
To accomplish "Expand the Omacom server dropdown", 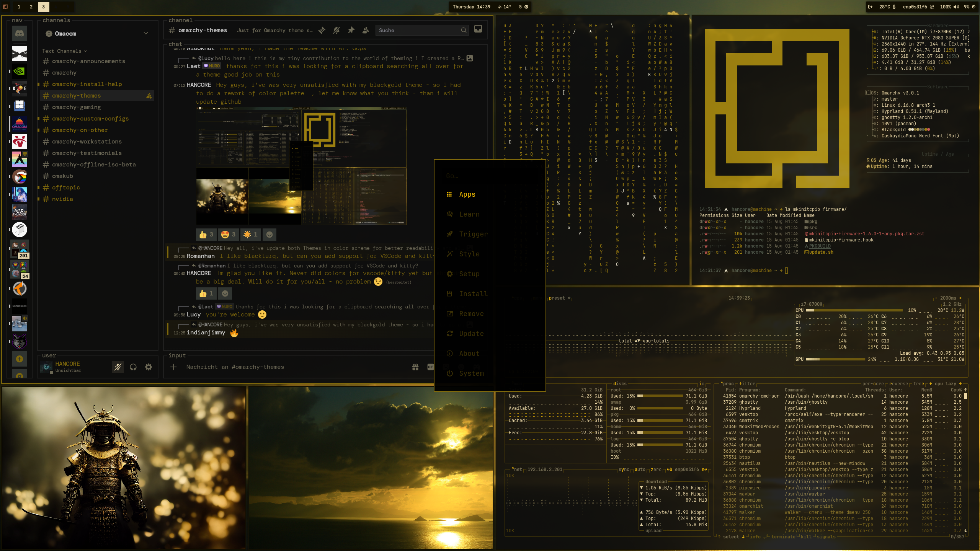I will [x=146, y=34].
